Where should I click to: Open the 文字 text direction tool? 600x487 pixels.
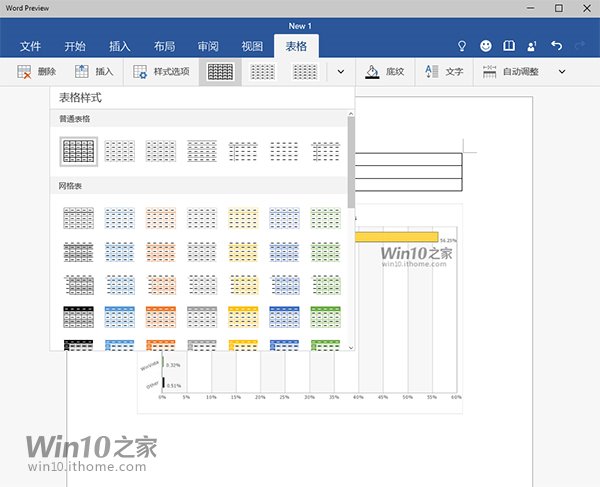pyautogui.click(x=444, y=72)
